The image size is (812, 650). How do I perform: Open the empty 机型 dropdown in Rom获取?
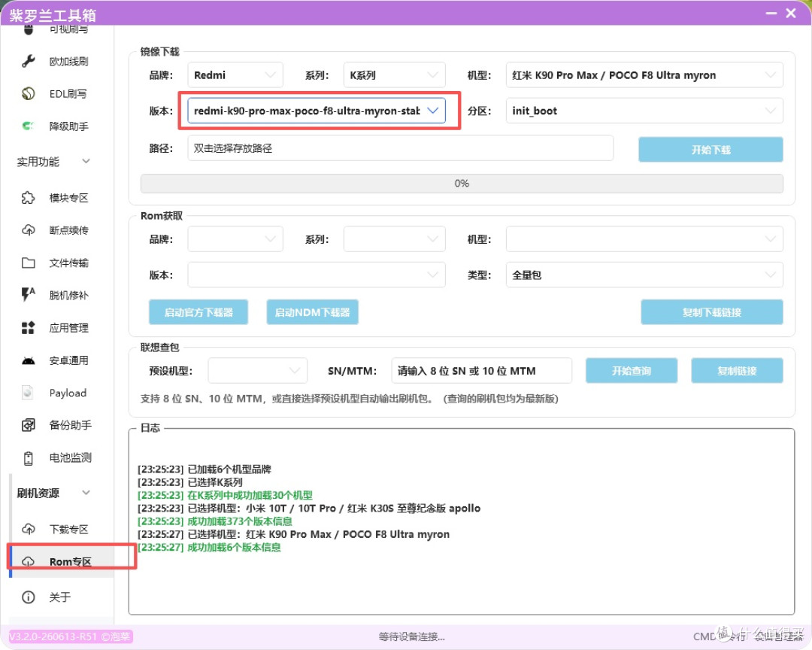pos(644,239)
